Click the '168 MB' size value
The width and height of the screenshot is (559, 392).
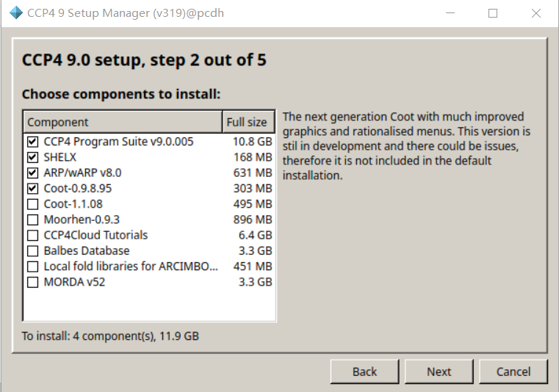(253, 158)
